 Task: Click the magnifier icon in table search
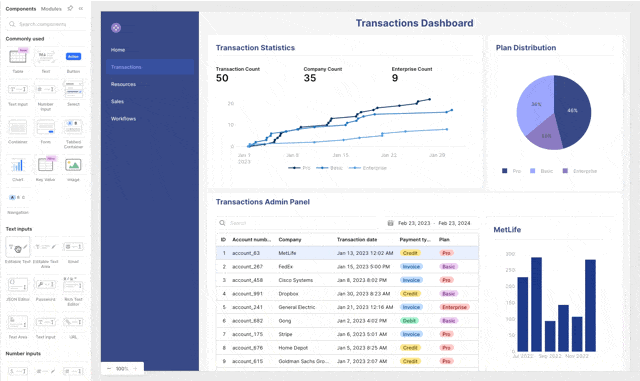[x=222, y=223]
